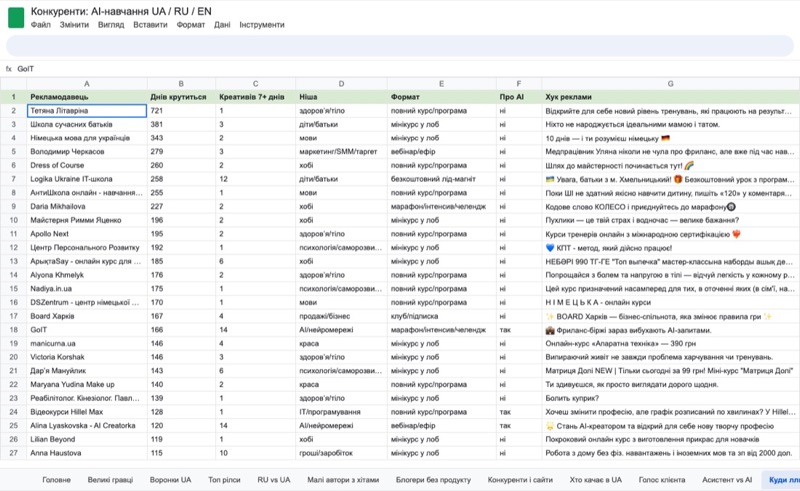Select the cell Apollo Next
The height and width of the screenshot is (491, 800).
pos(87,234)
